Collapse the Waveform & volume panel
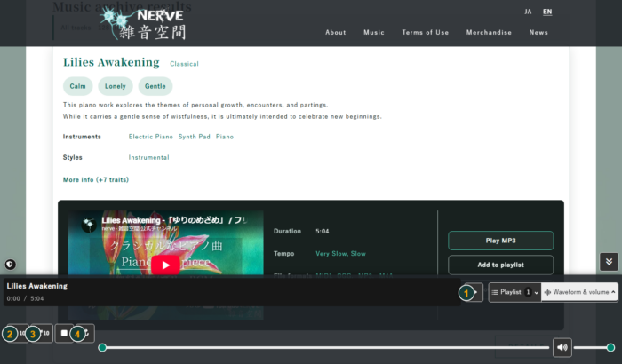This screenshot has width=622, height=364. [579, 292]
